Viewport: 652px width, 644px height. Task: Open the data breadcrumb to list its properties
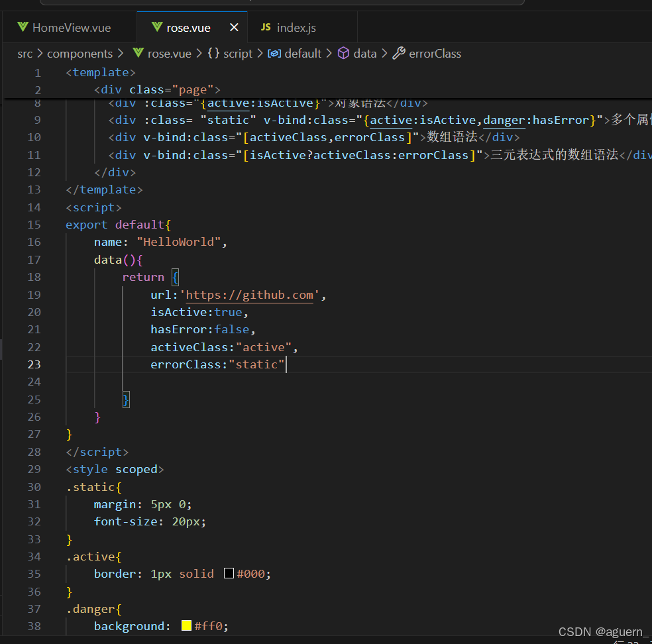(365, 54)
